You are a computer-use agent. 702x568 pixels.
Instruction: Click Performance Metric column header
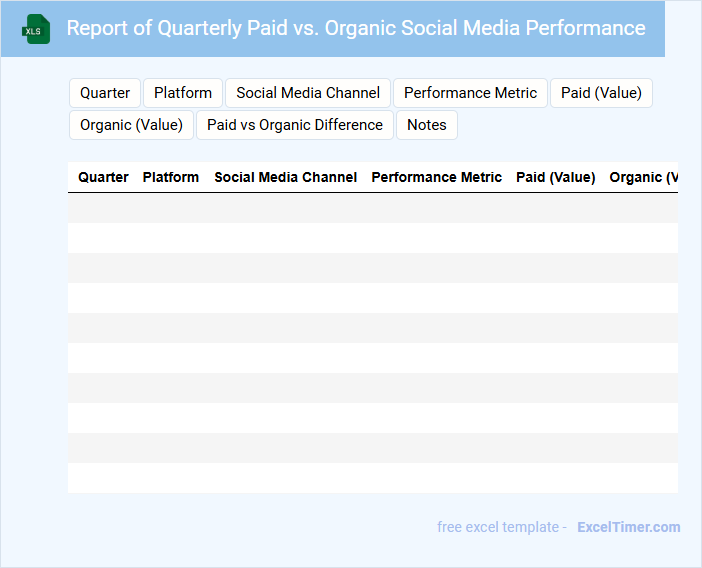point(437,177)
